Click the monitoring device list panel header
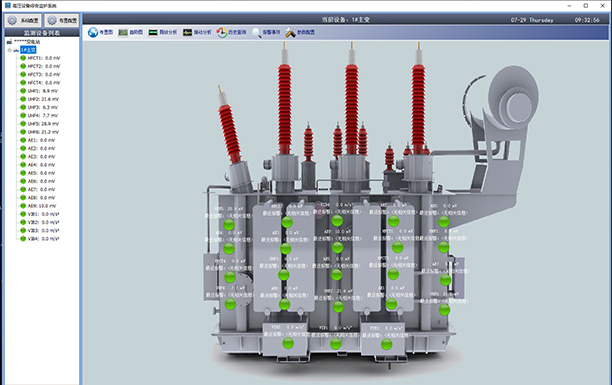Screen dimensions: 612x385 (42, 33)
